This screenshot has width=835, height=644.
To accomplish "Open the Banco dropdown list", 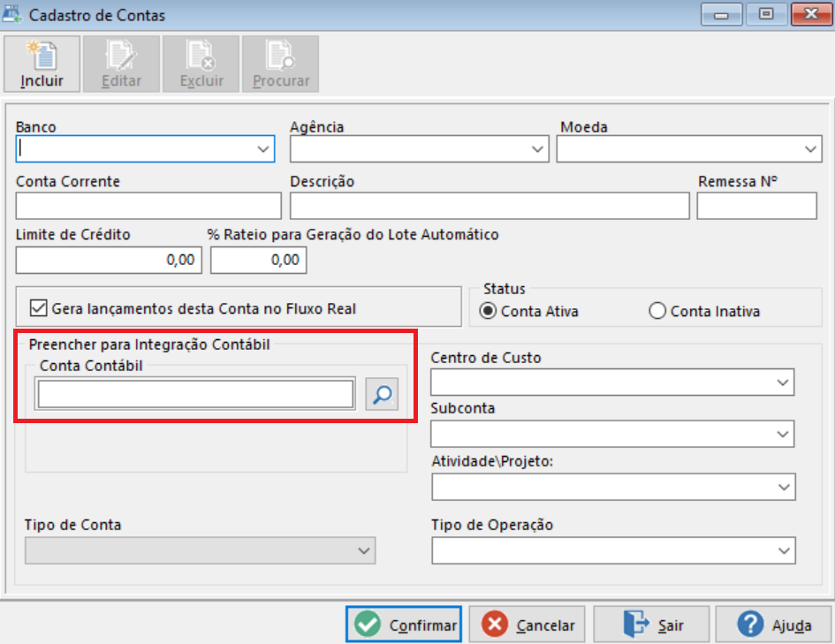I will pyautogui.click(x=263, y=149).
